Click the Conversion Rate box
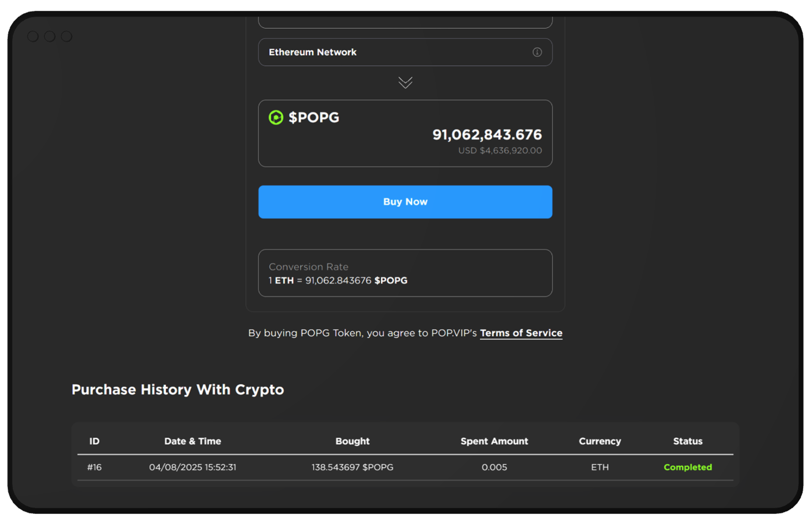 pos(405,273)
